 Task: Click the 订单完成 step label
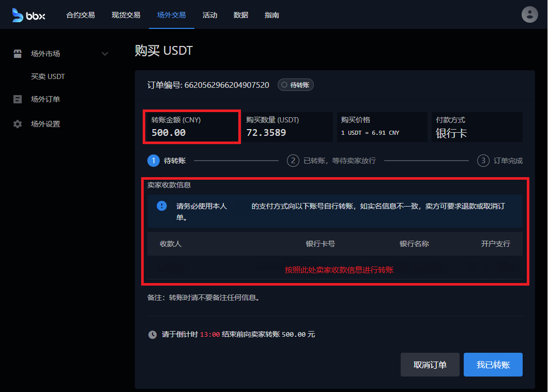click(x=508, y=161)
